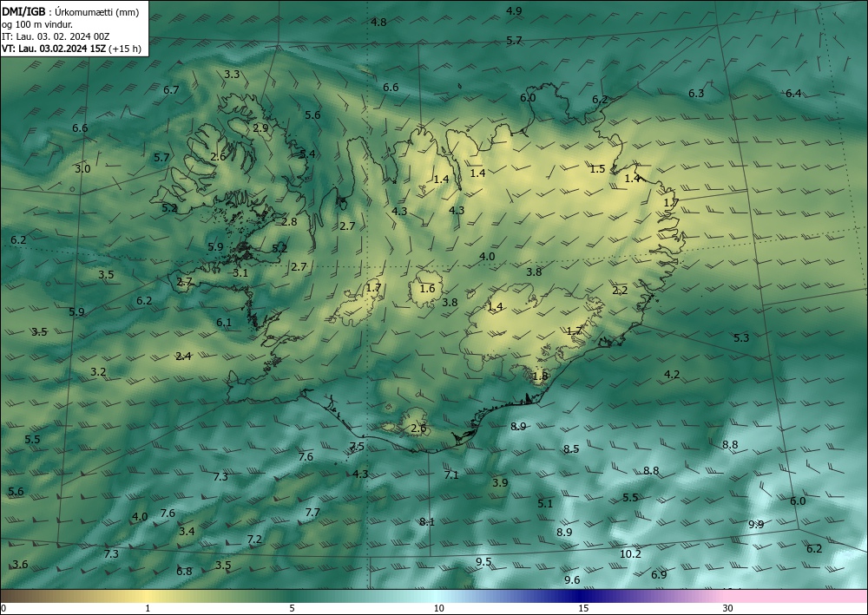Click the 'IT: Lau. 03. 02. 2024 00Z' line

tap(56, 36)
